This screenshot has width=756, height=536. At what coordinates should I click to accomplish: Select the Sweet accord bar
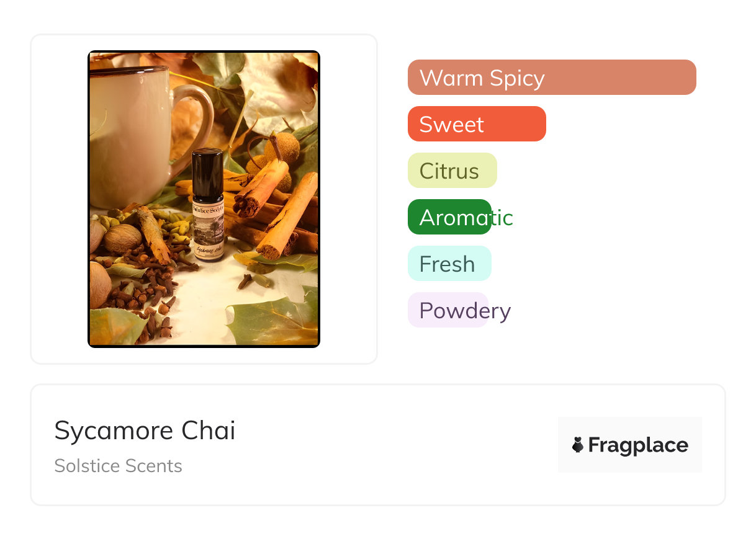476,124
